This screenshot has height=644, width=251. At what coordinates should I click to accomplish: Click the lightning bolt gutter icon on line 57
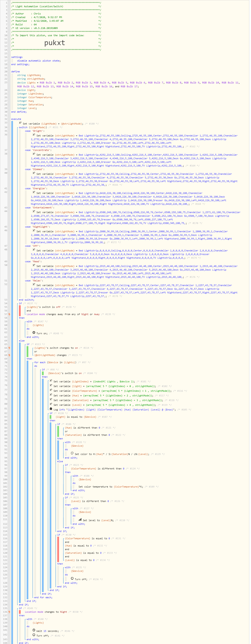pos(9,314)
